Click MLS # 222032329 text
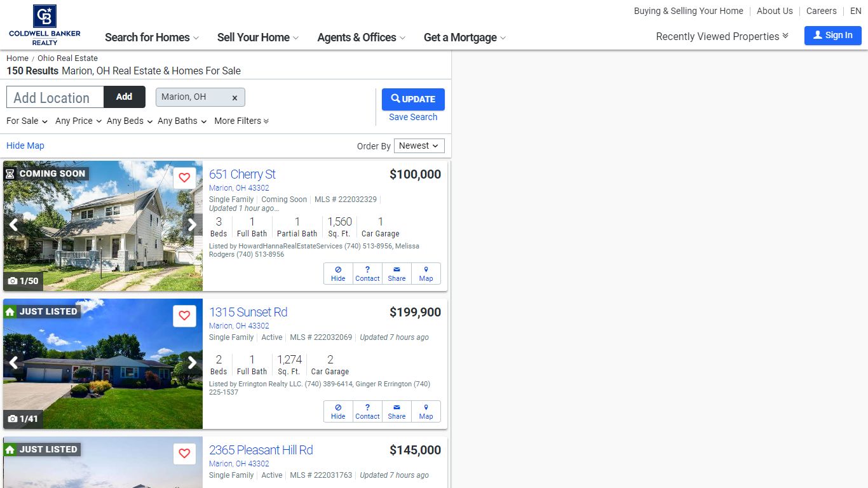 click(346, 200)
